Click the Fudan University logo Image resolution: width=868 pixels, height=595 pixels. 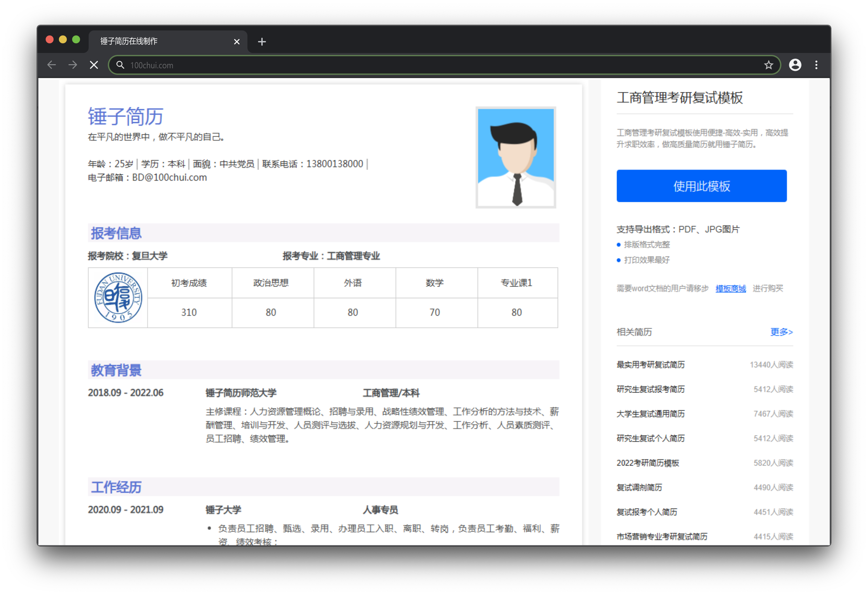pyautogui.click(x=118, y=297)
